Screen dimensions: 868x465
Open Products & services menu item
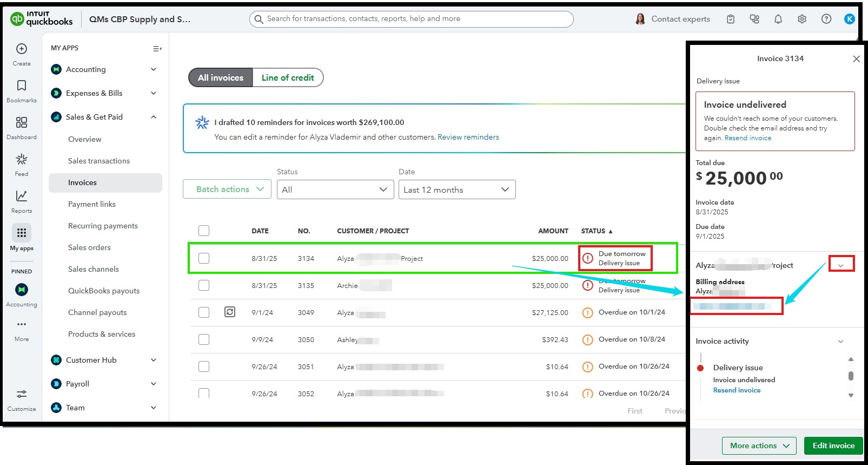[102, 334]
